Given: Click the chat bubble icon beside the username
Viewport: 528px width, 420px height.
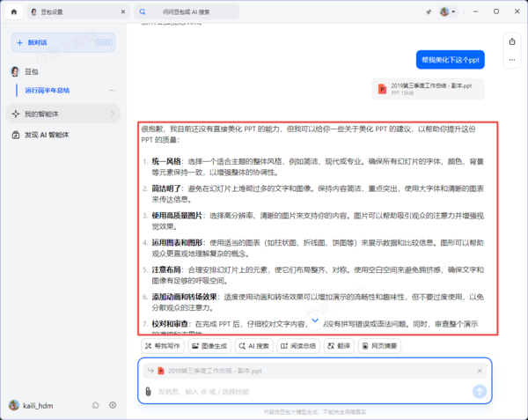Looking at the screenshot, I should [x=96, y=405].
